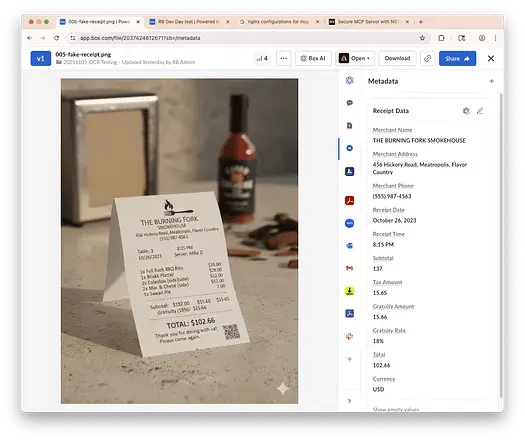Select the merchant name value THE BURNING FORK SMOKEHOUSE
Viewport: 525px width, 440px height.
pyautogui.click(x=419, y=140)
